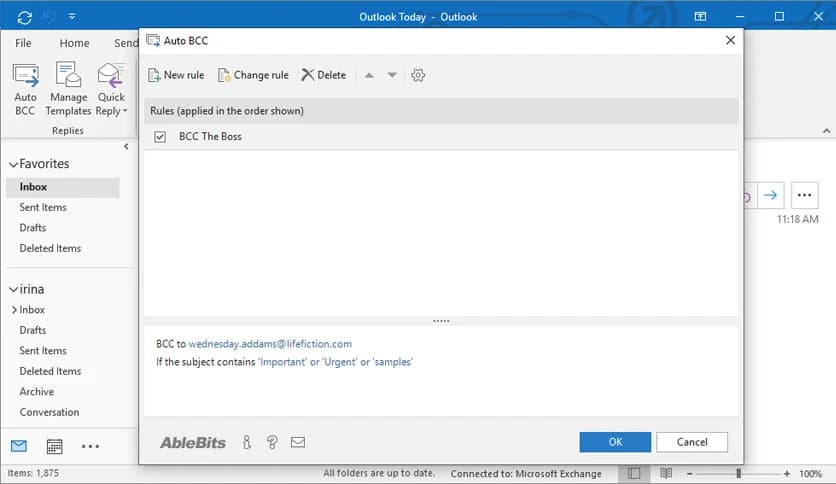
Task: Click the Change rule button
Action: (x=253, y=75)
